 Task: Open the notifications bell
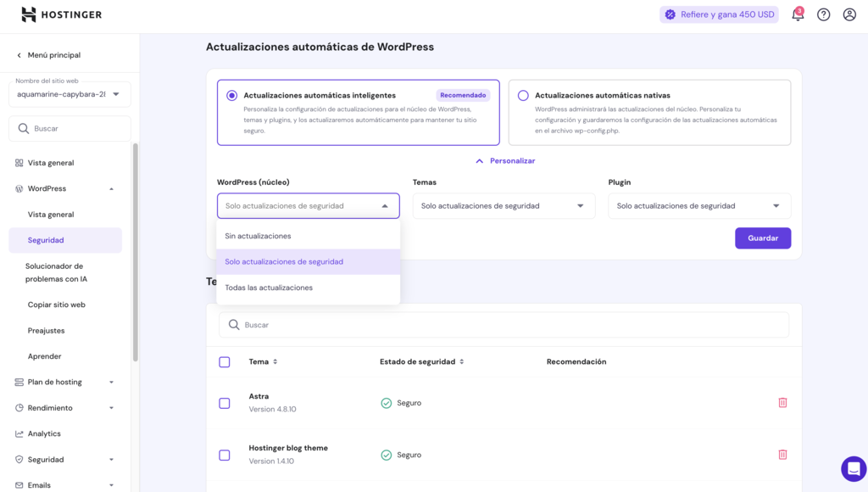797,14
